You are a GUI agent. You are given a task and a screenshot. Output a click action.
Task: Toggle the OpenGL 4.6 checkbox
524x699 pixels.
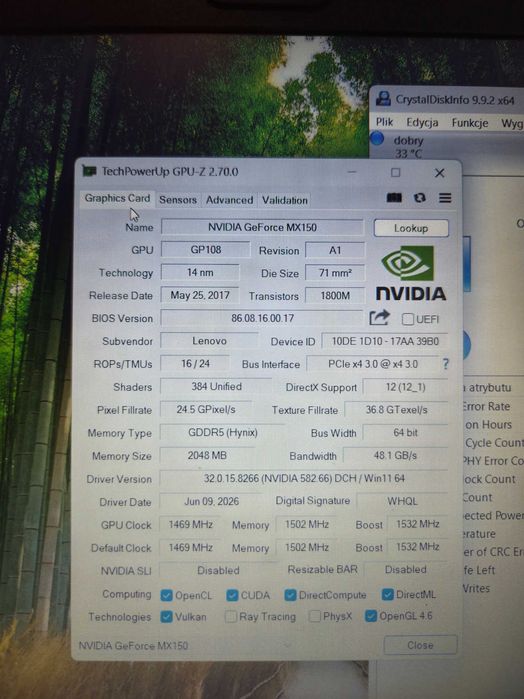click(x=370, y=616)
